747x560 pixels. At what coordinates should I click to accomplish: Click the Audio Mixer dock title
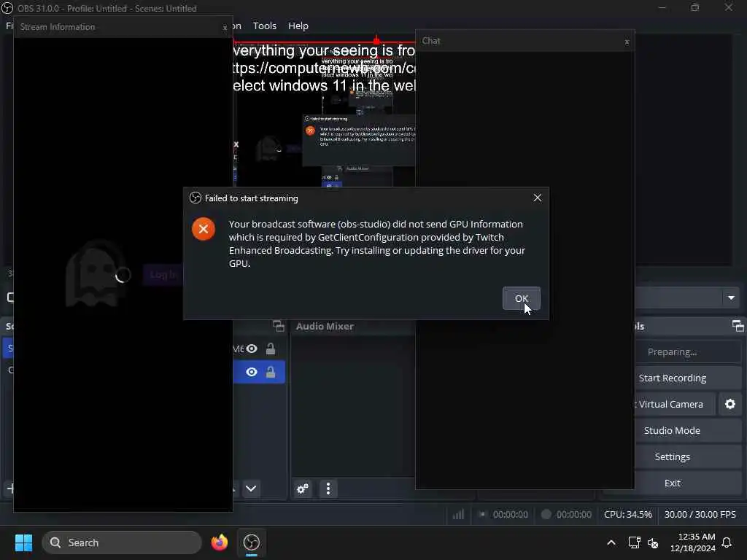point(325,326)
